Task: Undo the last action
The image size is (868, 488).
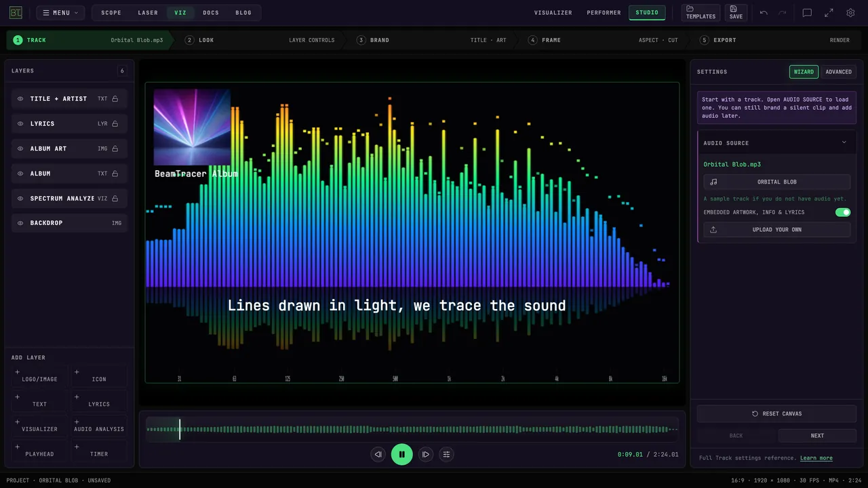Action: [x=764, y=13]
